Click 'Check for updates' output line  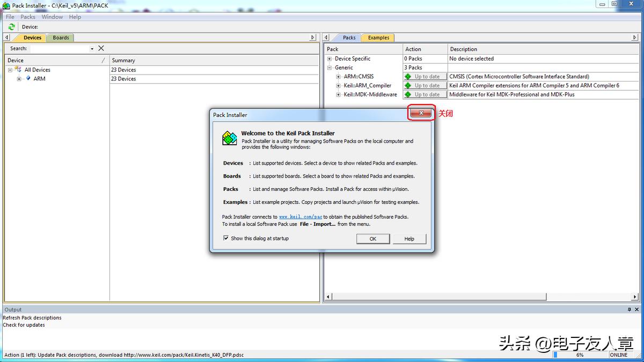(x=24, y=325)
